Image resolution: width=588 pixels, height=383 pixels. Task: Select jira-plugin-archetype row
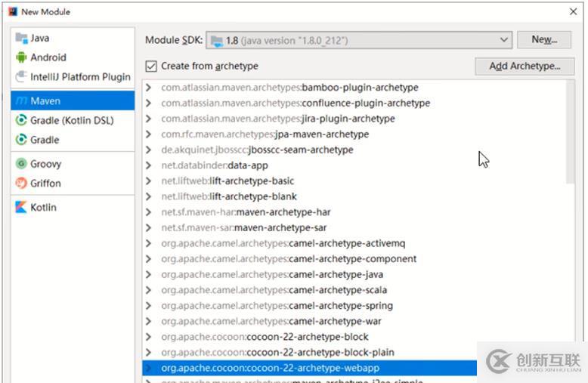pos(354,119)
